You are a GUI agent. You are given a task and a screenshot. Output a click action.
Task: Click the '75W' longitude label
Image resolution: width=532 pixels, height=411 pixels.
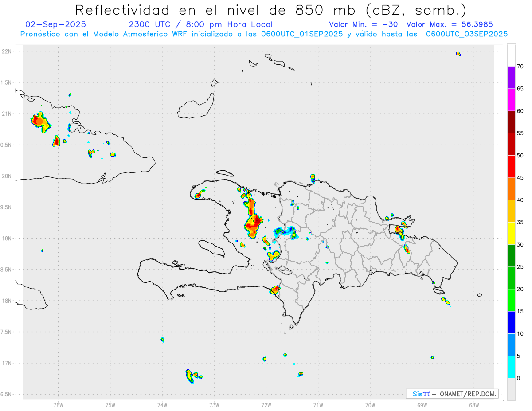[x=110, y=405]
